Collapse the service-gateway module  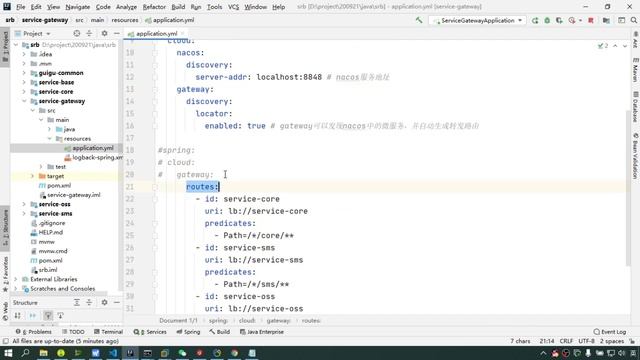tap(24, 101)
